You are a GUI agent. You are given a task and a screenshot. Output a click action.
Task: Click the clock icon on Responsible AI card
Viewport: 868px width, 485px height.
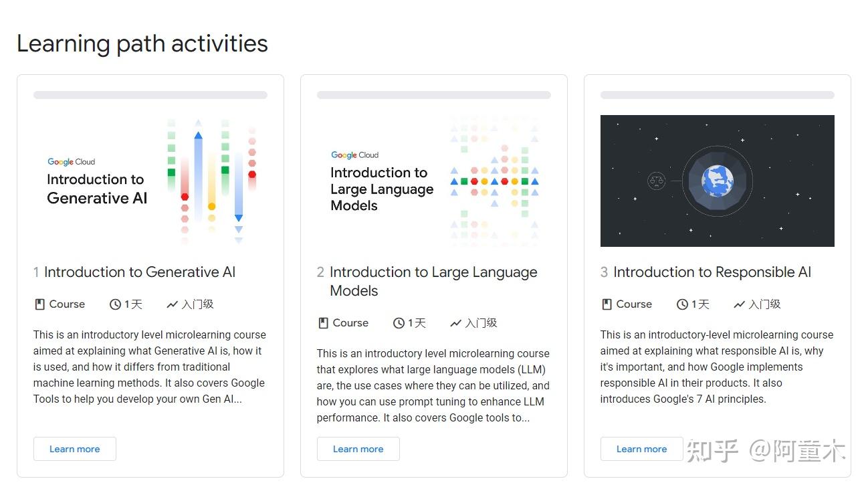coord(682,304)
